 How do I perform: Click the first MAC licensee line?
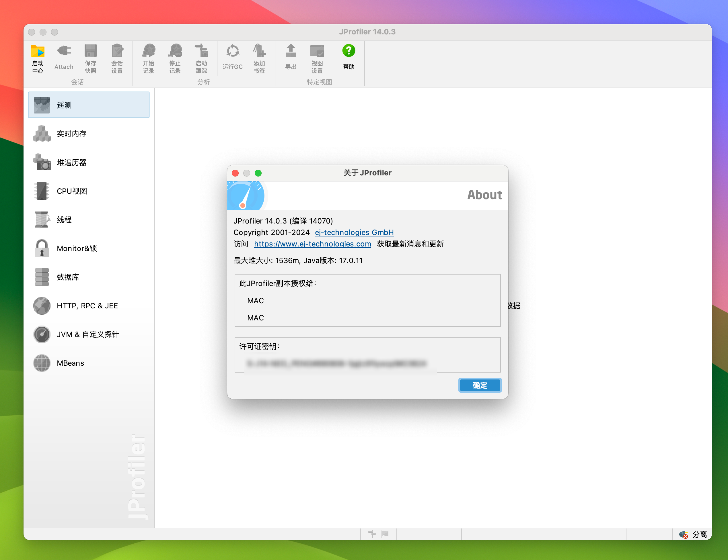pos(255,300)
